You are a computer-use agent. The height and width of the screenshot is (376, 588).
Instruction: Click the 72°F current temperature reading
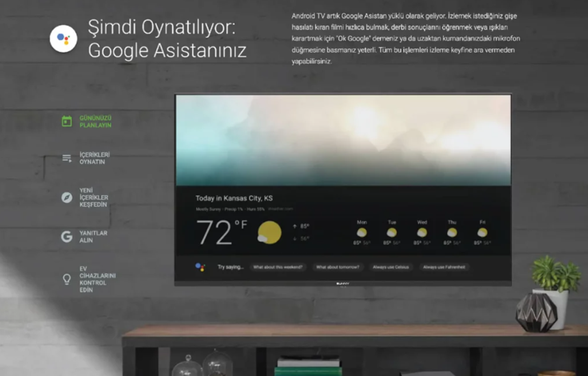click(x=222, y=232)
